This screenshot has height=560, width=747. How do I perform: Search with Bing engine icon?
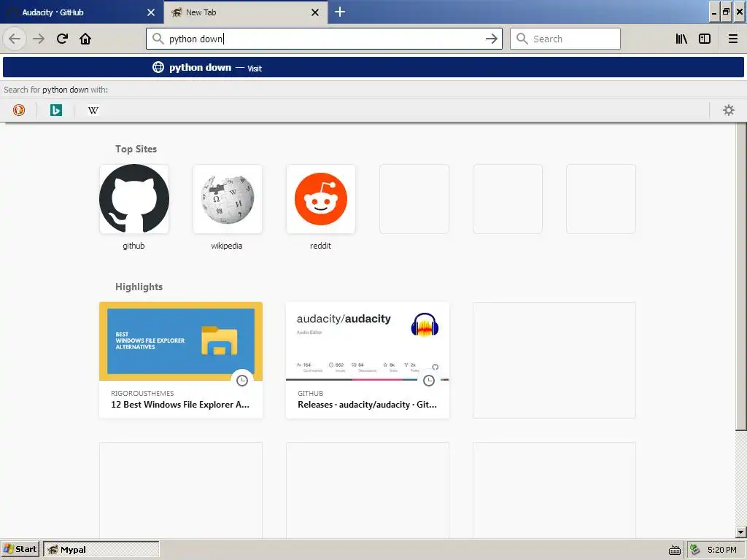55,110
